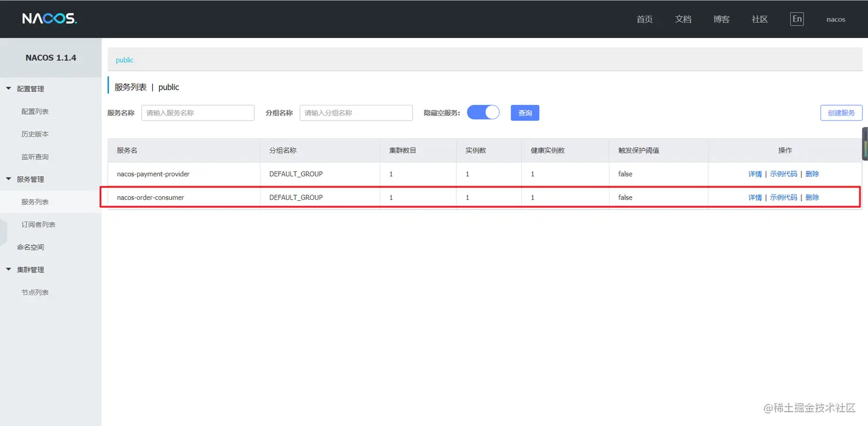Select the nacos-payment-provider service name
Image resolution: width=868 pixels, height=426 pixels.
coord(153,174)
